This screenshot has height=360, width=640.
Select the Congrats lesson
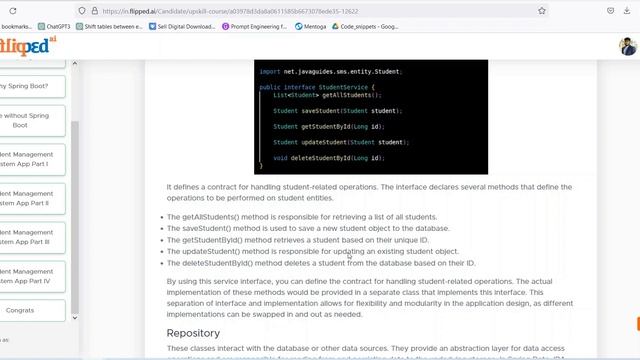coord(33,310)
